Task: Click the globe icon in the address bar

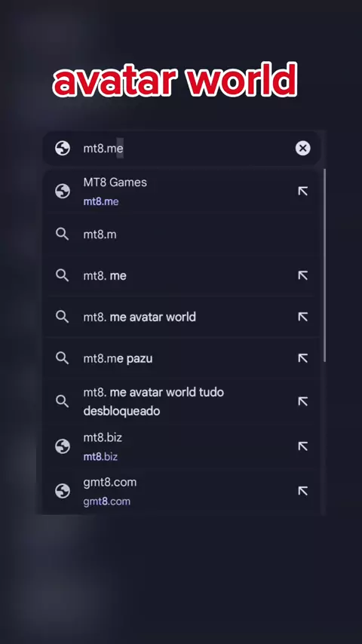Action: (63, 149)
